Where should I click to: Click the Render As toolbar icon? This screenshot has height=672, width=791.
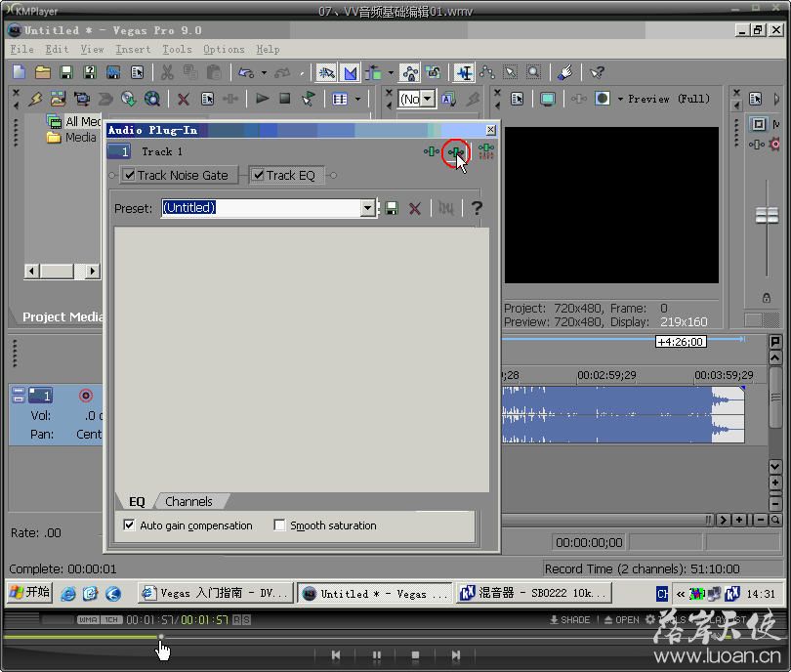pos(113,72)
